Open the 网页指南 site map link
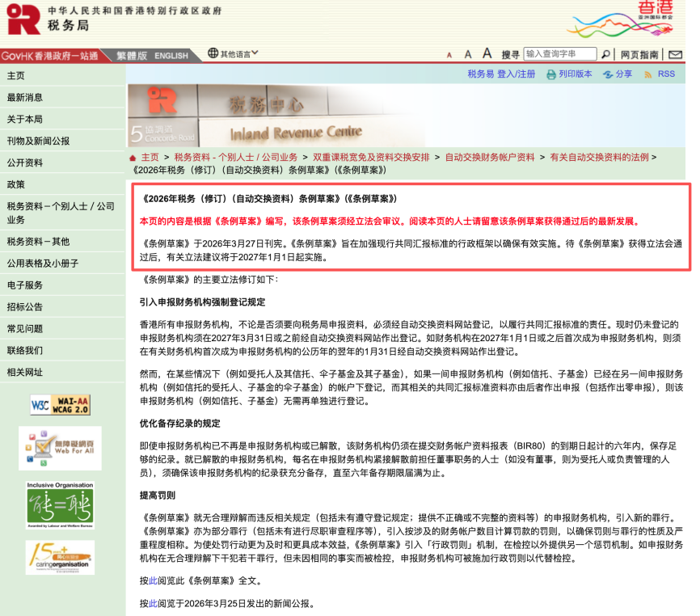The width and height of the screenshot is (700, 616). [x=640, y=54]
